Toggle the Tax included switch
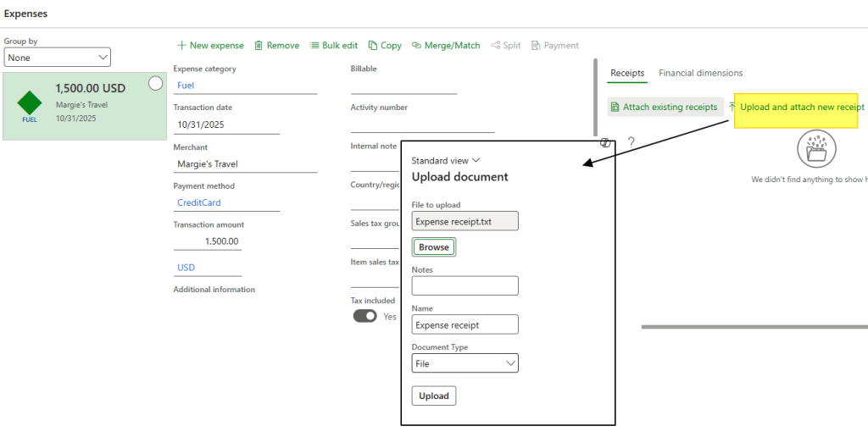 364,316
